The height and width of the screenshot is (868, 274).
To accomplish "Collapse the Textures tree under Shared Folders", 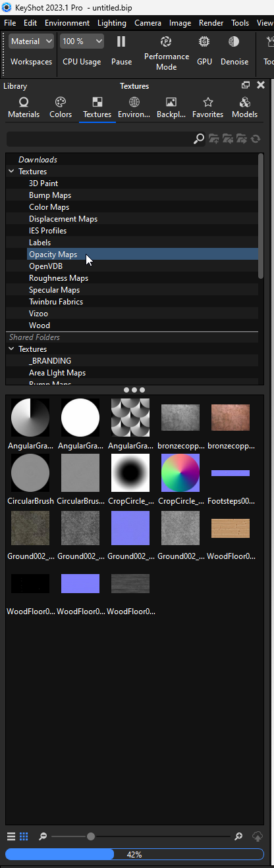I will click(11, 349).
